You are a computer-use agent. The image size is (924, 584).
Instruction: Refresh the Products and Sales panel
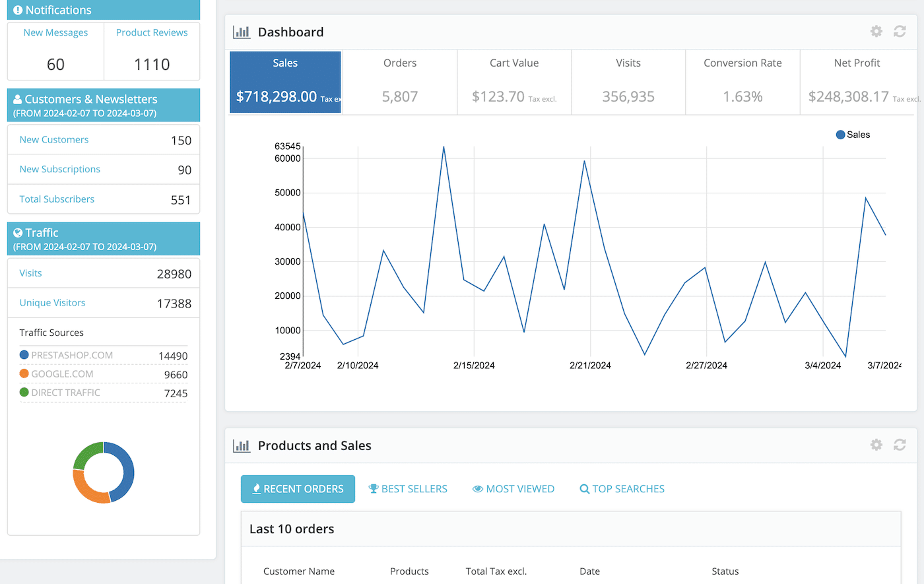pyautogui.click(x=900, y=445)
